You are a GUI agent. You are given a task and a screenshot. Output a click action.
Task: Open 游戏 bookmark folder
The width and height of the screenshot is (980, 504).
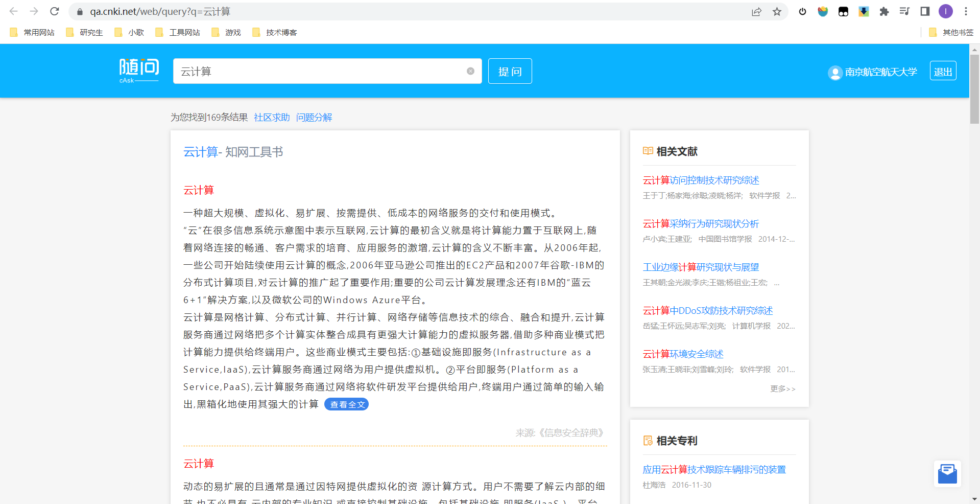[x=226, y=32]
